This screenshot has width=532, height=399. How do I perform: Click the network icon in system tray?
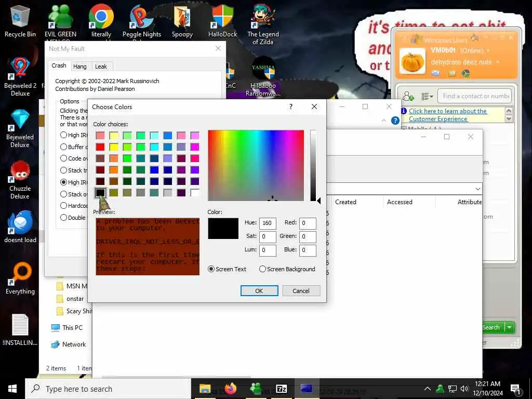[452, 389]
